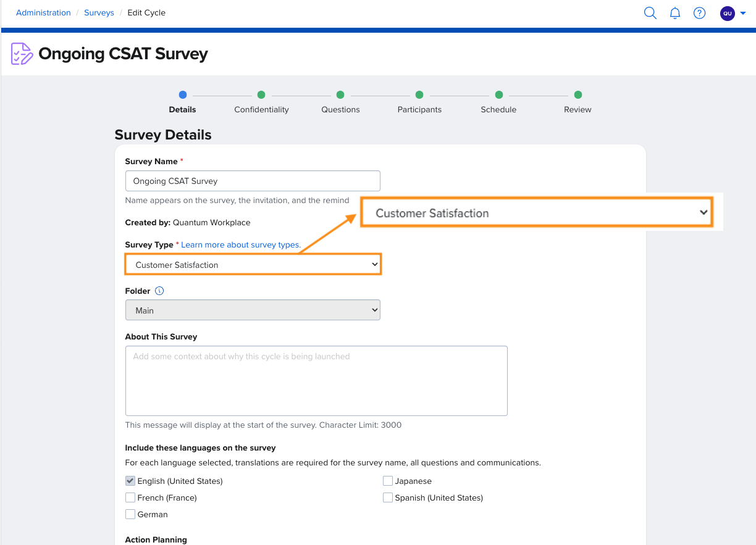Click the Created by: Quantum Workplace text
The image size is (756, 545).
tap(188, 222)
